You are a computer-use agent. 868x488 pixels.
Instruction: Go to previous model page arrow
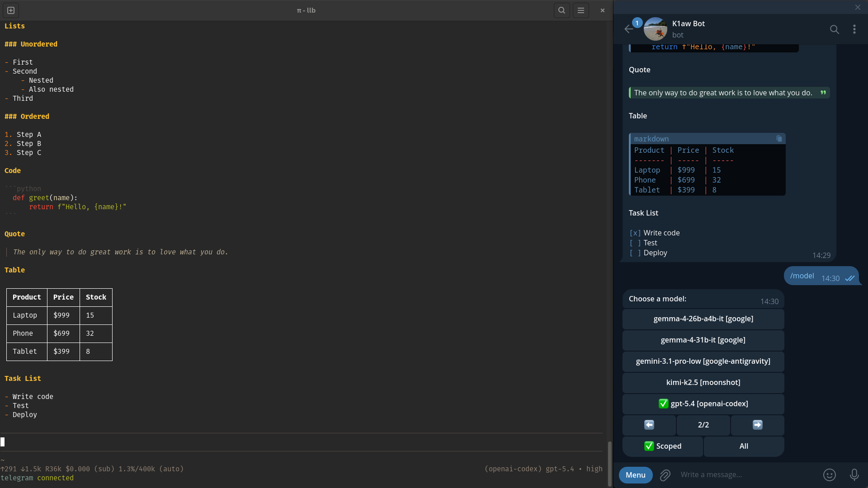click(x=649, y=425)
